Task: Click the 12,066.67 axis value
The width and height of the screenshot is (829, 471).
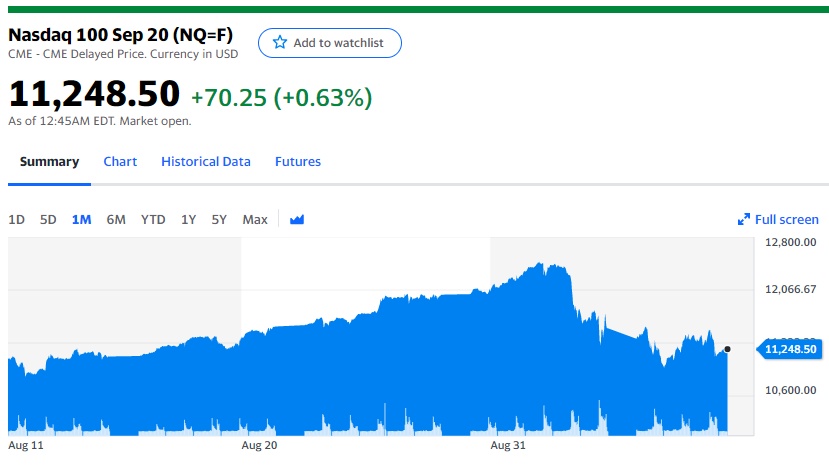Action: (x=790, y=289)
